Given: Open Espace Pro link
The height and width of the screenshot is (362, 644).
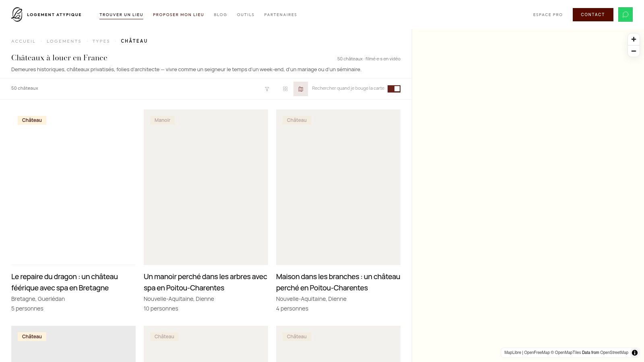Looking at the screenshot, I should (548, 15).
